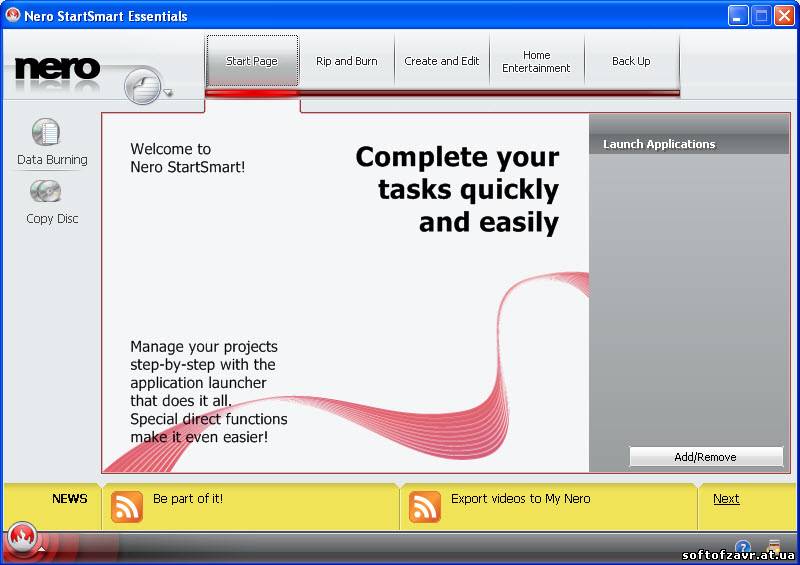
Task: Select the Back Up tab
Action: click(631, 61)
